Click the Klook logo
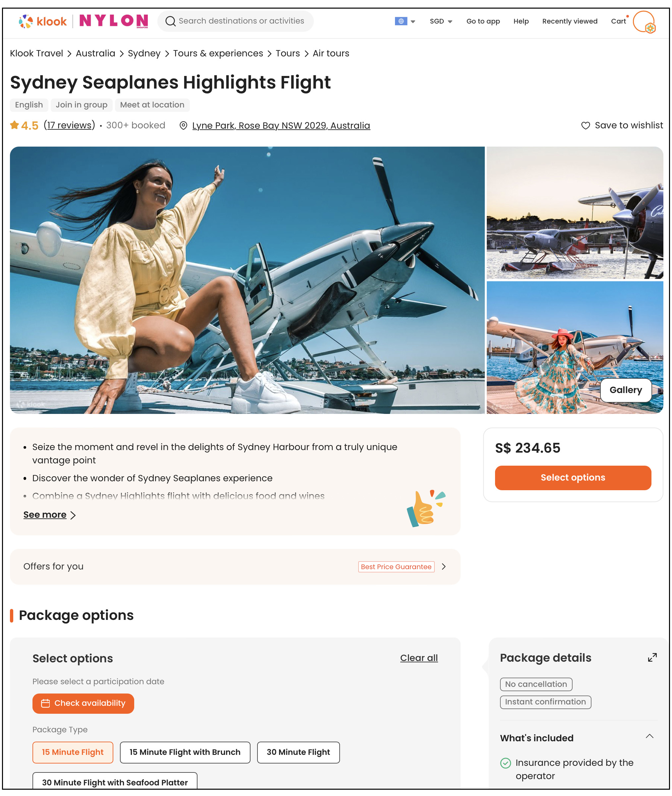Image resolution: width=672 pixels, height=796 pixels. click(43, 21)
